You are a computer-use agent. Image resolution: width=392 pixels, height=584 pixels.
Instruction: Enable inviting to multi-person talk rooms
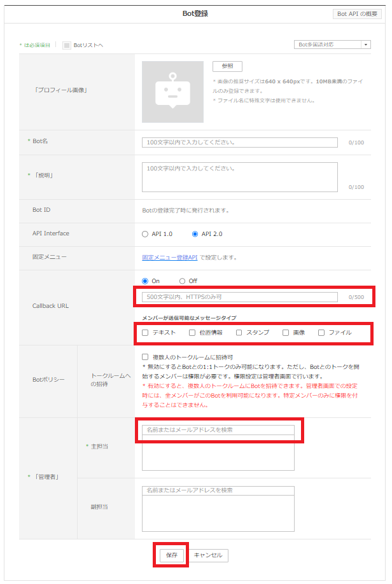[x=146, y=358]
